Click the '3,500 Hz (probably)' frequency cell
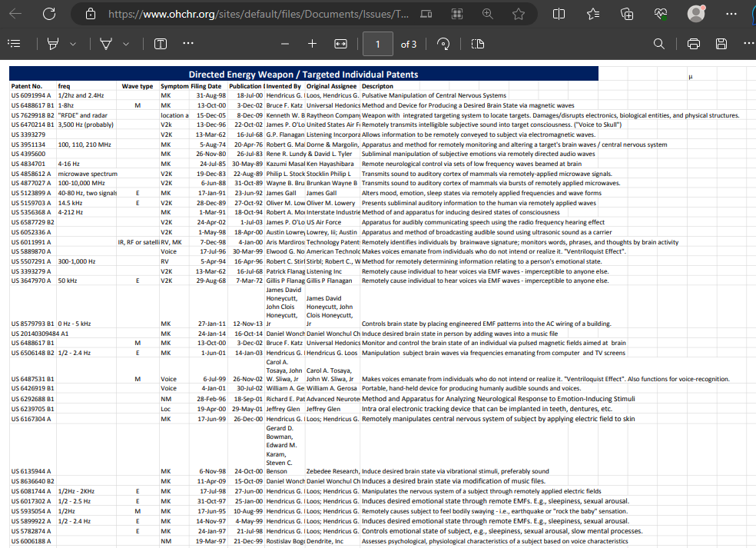756x548 pixels. tap(86, 125)
